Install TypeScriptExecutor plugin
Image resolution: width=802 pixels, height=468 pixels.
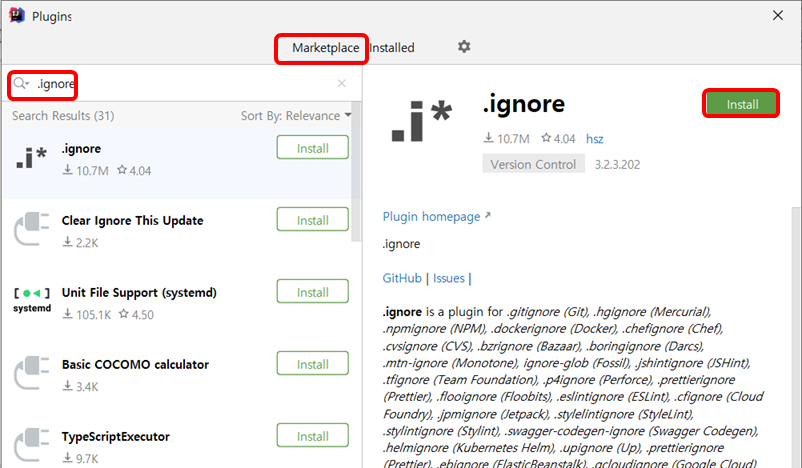[313, 436]
